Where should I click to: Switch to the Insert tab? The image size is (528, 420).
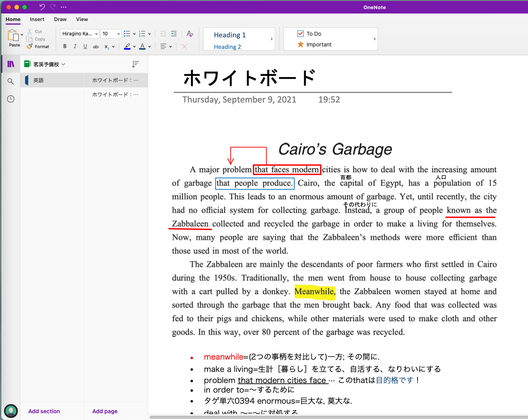pos(37,19)
